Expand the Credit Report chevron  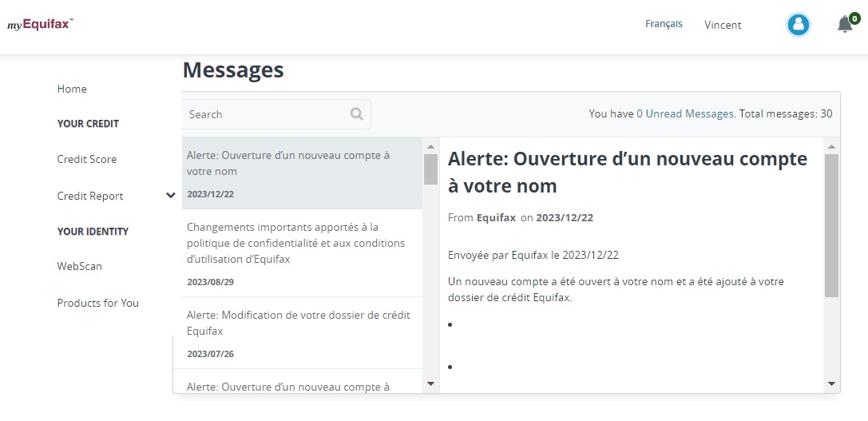point(170,196)
